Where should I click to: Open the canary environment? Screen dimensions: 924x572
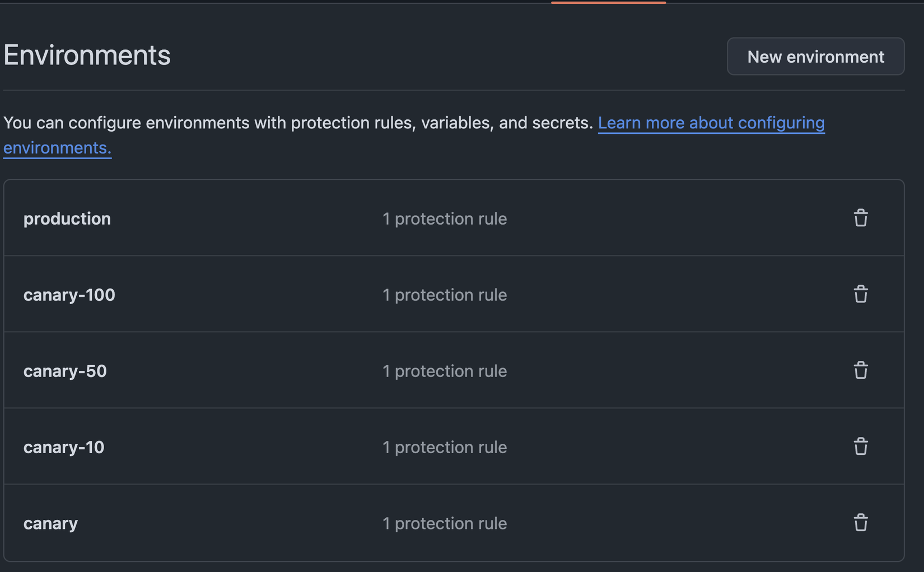coord(50,523)
